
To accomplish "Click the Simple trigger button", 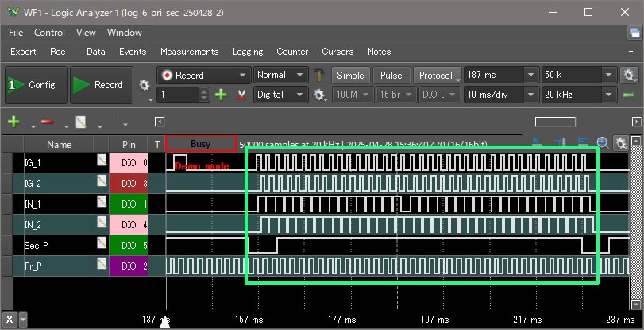I will pyautogui.click(x=350, y=76).
